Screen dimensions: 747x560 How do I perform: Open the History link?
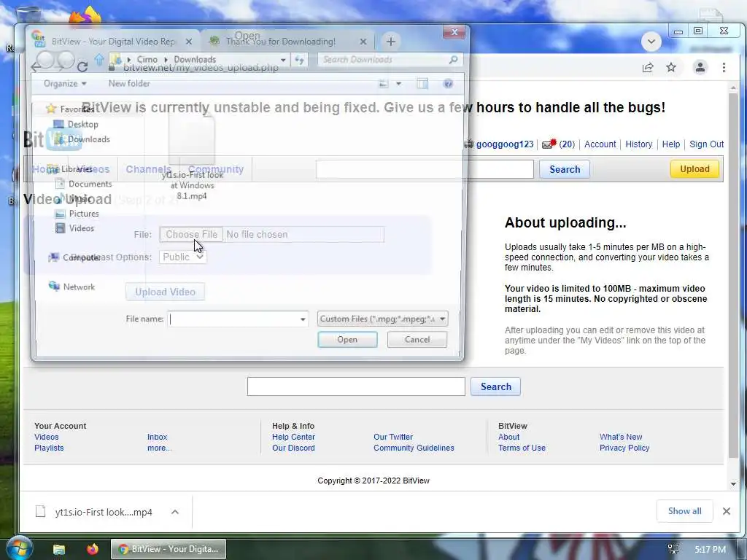[x=638, y=144]
